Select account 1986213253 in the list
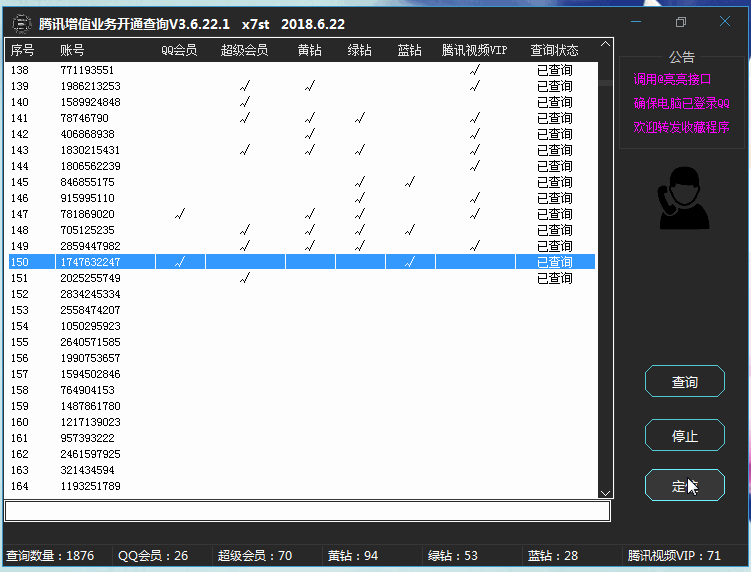The height and width of the screenshot is (572, 751). [x=90, y=86]
